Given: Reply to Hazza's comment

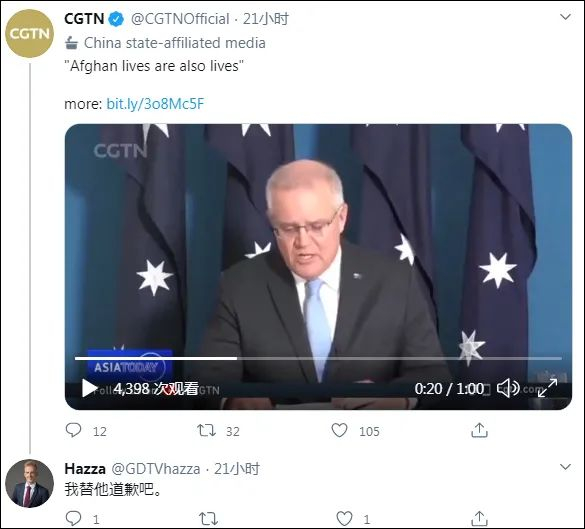Looking at the screenshot, I should point(73,518).
